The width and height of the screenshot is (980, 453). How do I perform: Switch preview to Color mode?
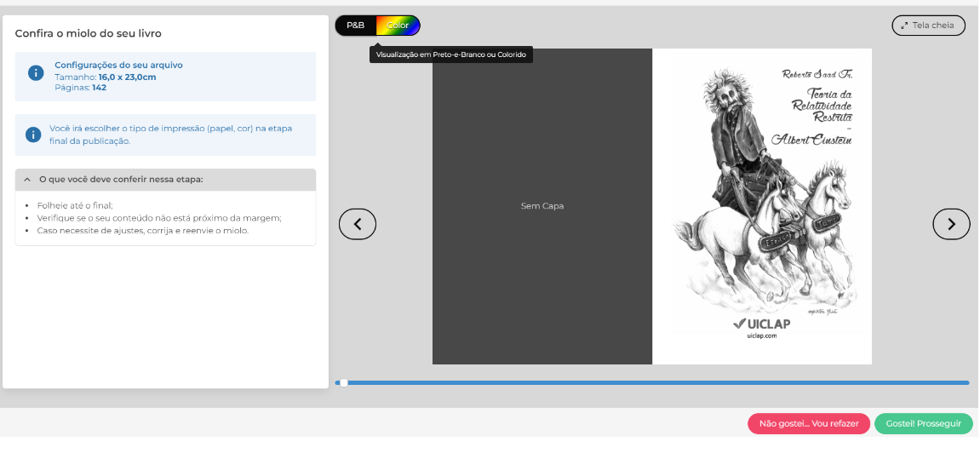click(x=398, y=26)
